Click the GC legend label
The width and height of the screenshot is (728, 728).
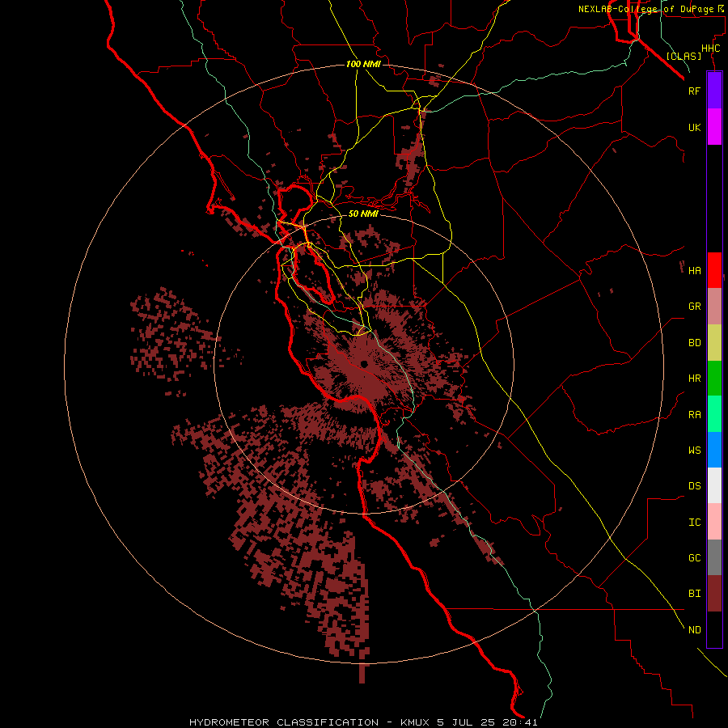coord(694,558)
